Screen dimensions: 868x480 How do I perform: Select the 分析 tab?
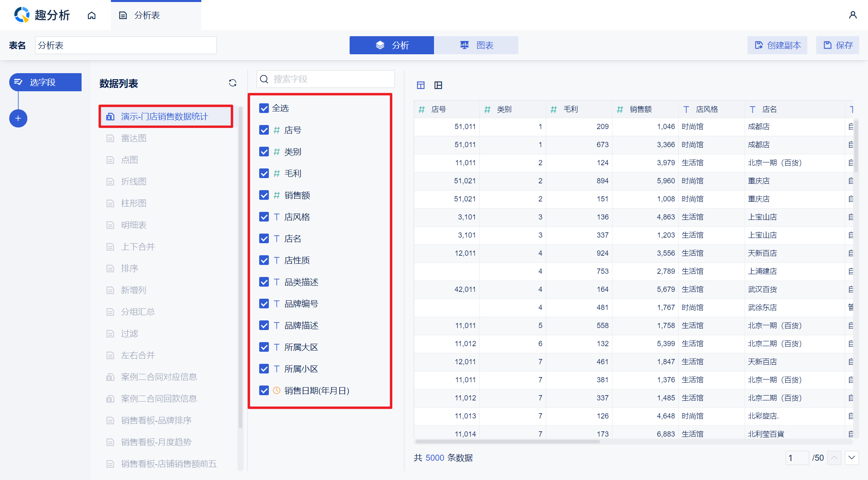392,45
